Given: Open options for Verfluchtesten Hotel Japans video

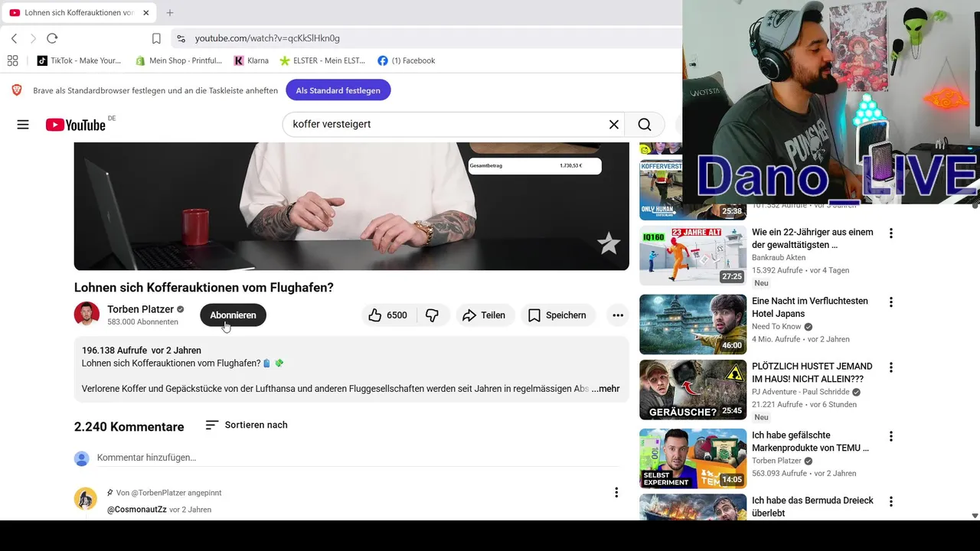Looking at the screenshot, I should coord(890,302).
